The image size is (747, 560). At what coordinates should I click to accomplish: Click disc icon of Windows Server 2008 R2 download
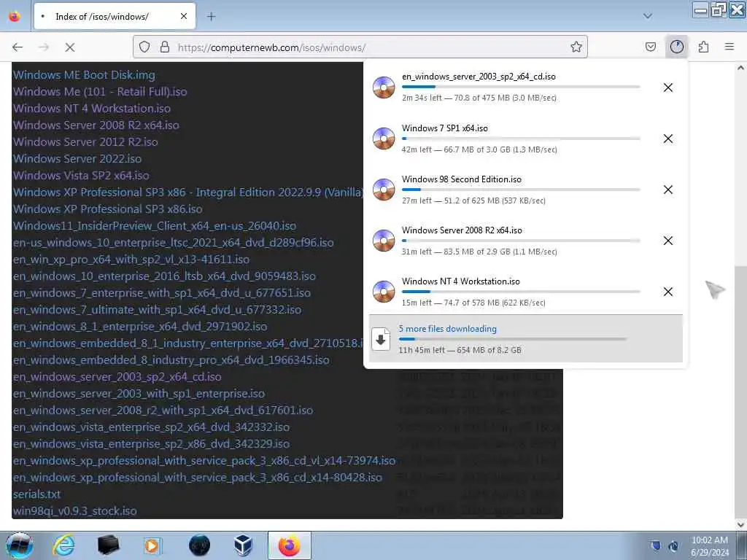(384, 241)
